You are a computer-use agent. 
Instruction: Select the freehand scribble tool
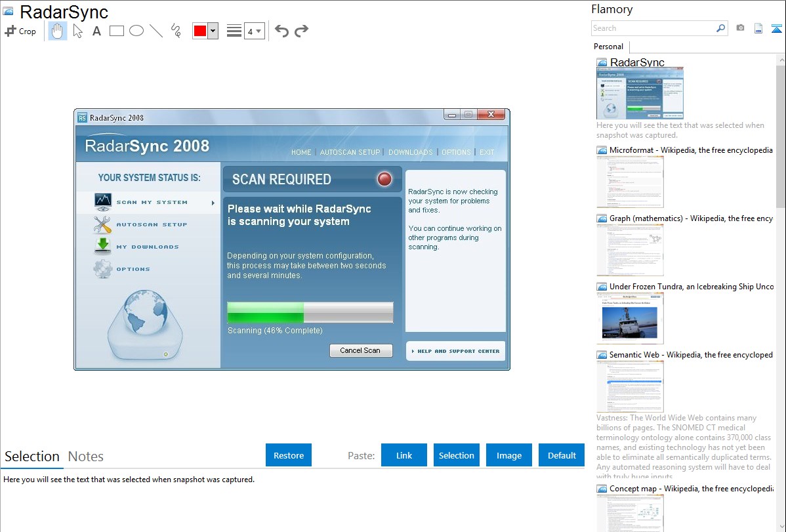[176, 31]
